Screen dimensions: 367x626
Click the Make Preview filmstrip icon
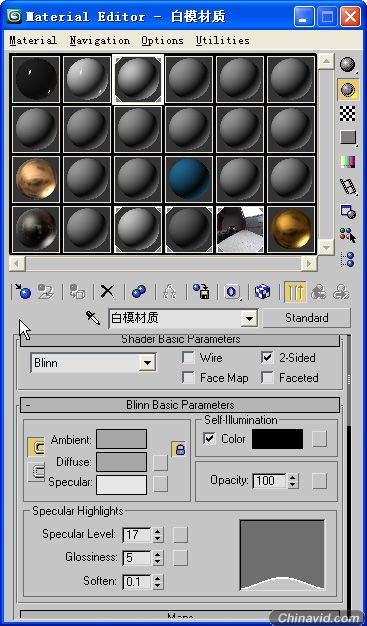pos(347,186)
